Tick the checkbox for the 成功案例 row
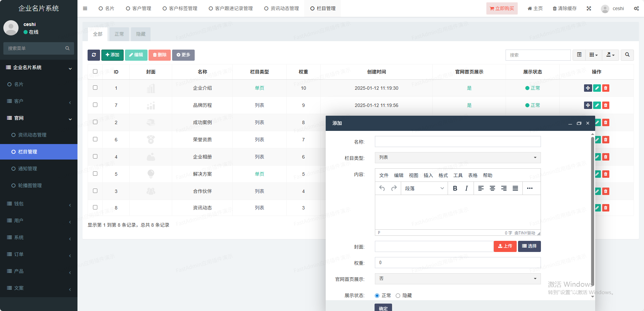 (x=95, y=122)
